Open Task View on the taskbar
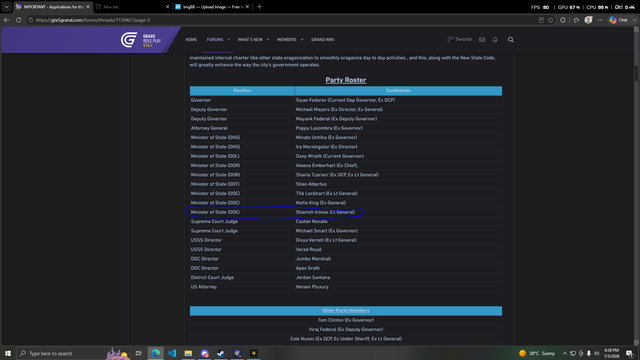This screenshot has width=640, height=360. pos(138,353)
